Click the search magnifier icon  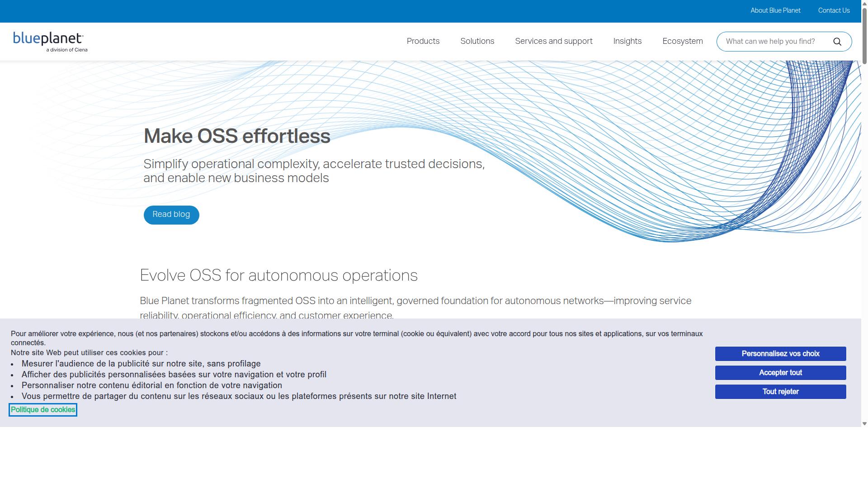pos(837,42)
